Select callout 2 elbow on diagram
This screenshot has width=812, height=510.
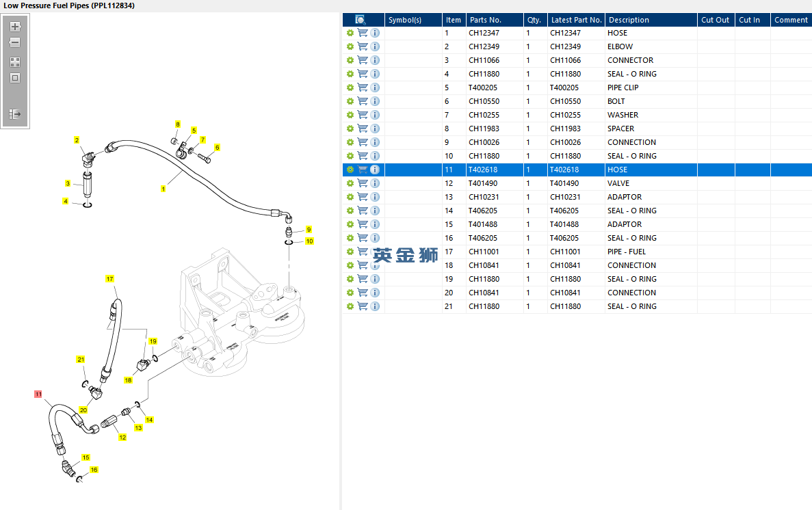[77, 139]
